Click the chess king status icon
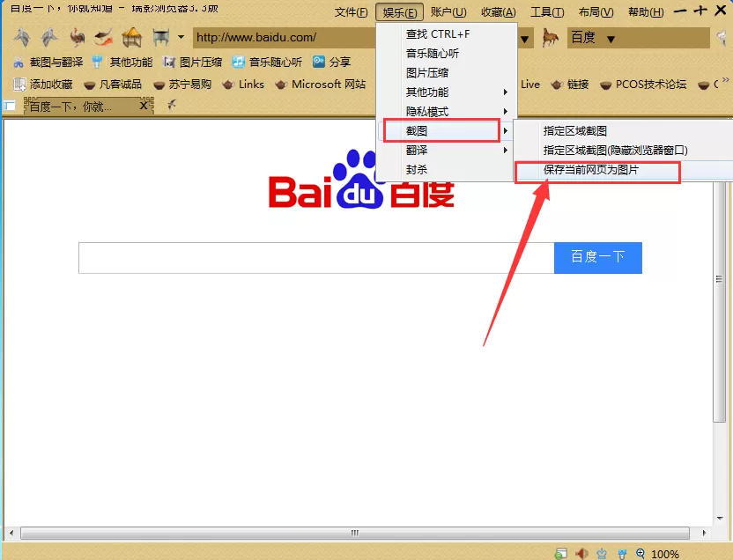 point(602,554)
